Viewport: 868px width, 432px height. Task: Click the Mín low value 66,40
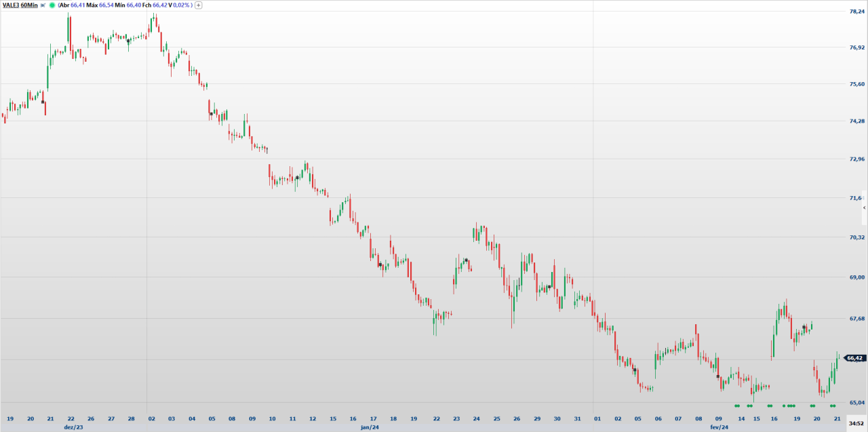[134, 5]
